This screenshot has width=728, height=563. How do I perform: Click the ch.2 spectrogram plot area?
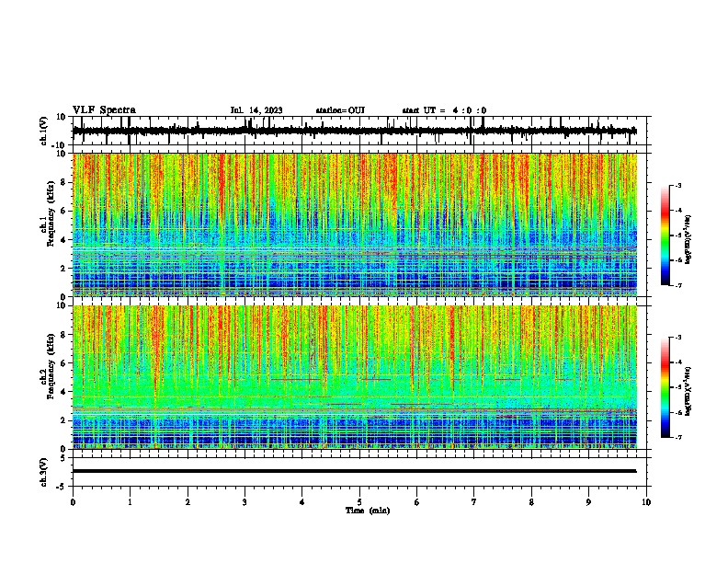pyautogui.click(x=355, y=377)
